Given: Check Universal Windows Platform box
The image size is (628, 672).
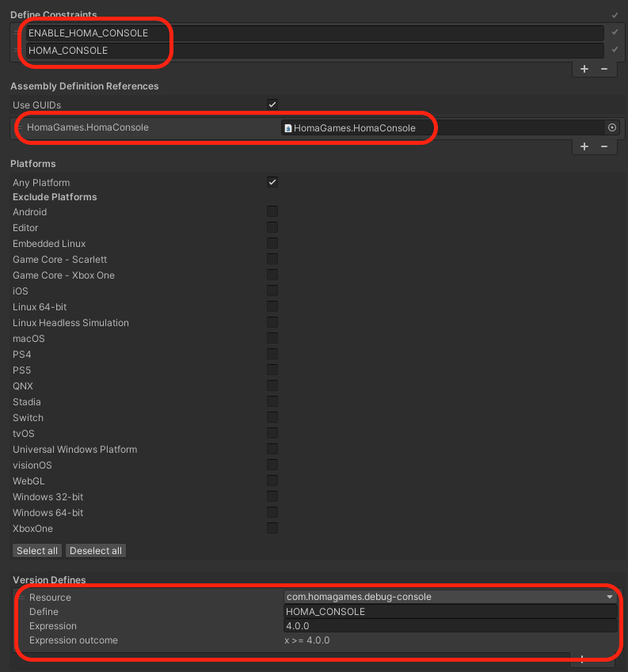Looking at the screenshot, I should click(272, 449).
